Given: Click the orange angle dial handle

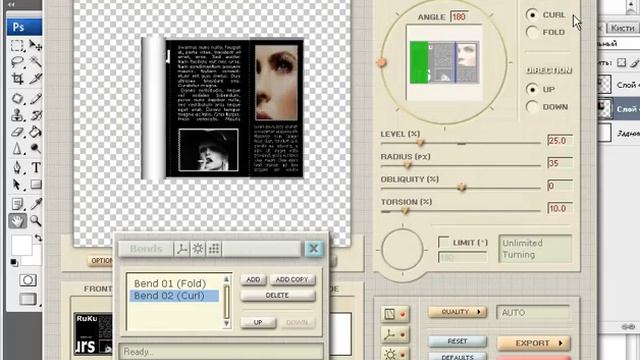Looking at the screenshot, I should [x=382, y=62].
